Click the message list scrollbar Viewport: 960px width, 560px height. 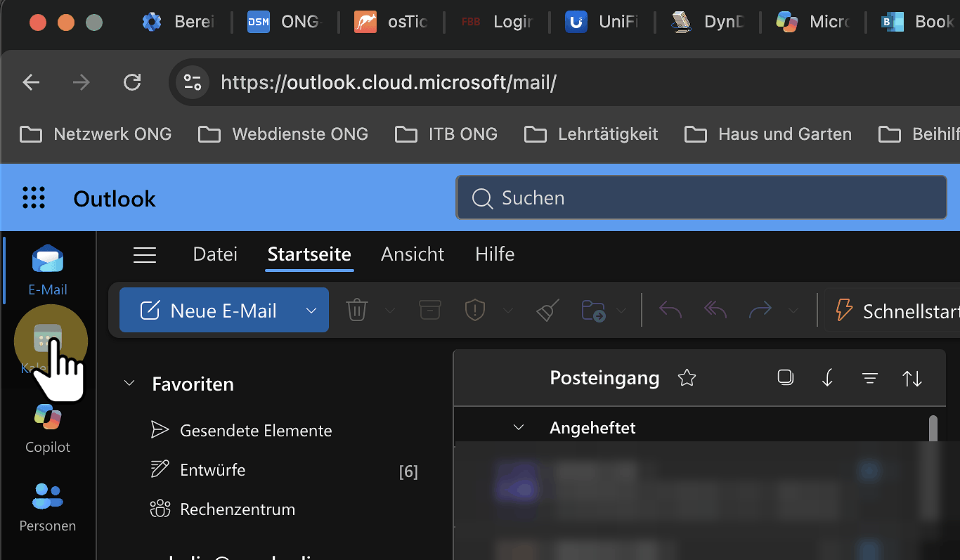coord(933,430)
